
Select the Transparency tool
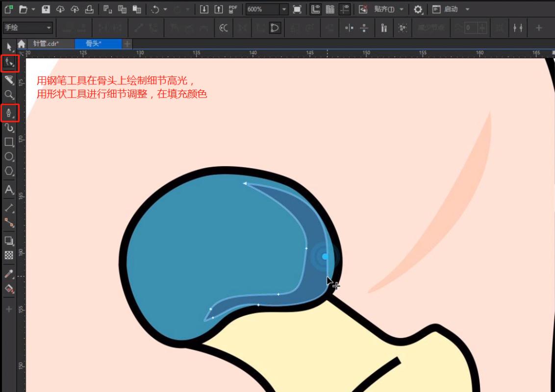(x=9, y=255)
